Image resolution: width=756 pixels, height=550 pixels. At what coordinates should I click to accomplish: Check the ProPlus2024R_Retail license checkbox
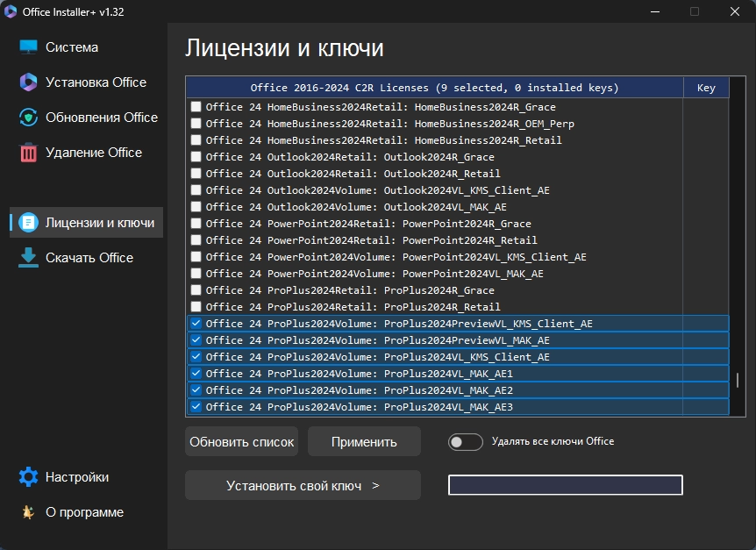point(196,307)
